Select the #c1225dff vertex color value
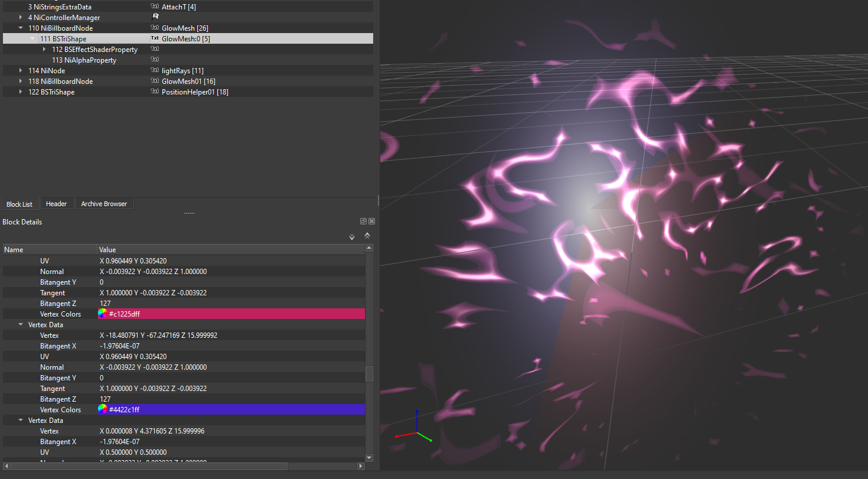 point(231,314)
